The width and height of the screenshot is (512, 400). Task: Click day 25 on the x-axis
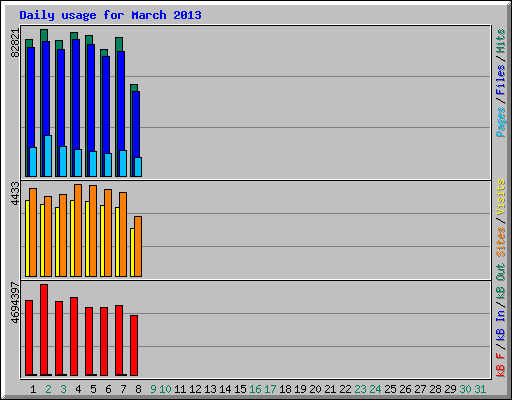(x=390, y=389)
